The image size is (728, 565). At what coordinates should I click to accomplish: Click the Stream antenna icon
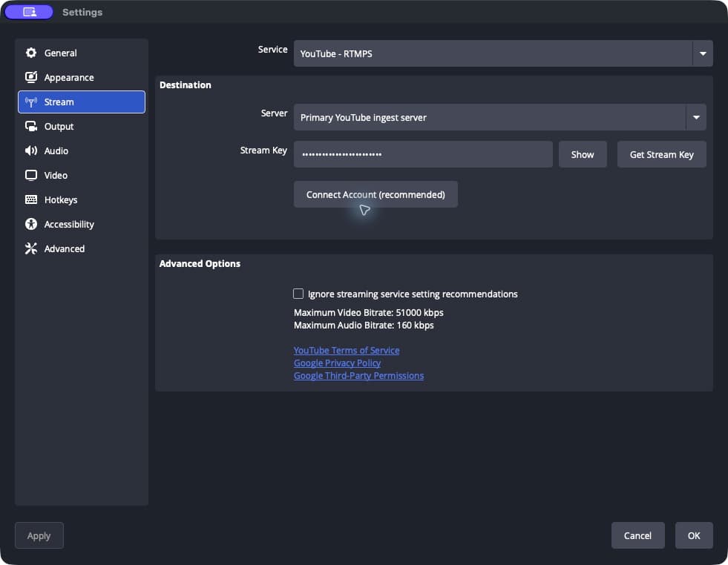coord(31,102)
